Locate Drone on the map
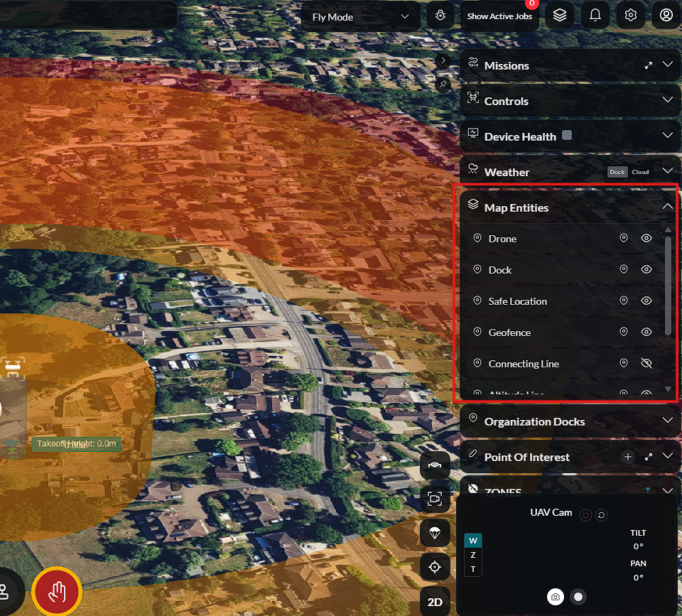Screen dimensions: 682x616 tap(623, 238)
